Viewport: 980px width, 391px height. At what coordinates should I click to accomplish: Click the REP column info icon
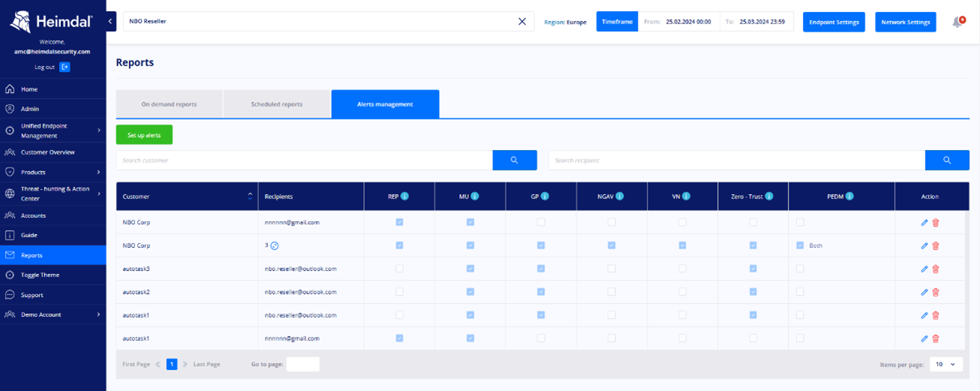404,197
